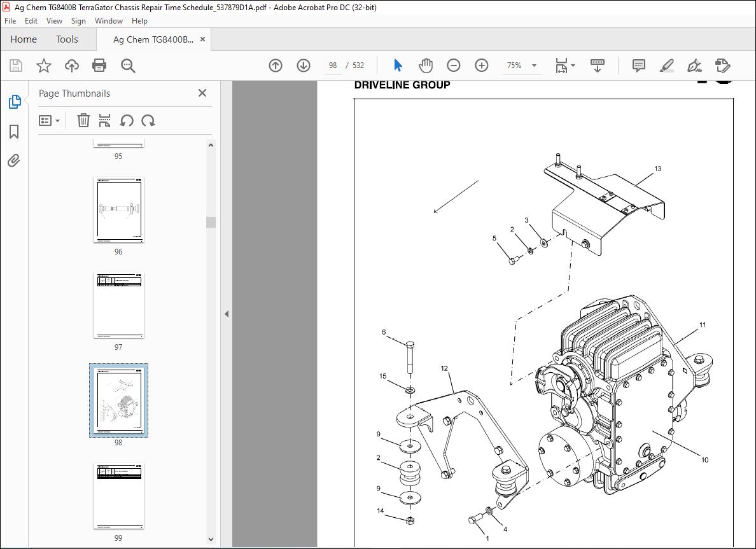The image size is (756, 549).
Task: Open the View menu
Action: [x=54, y=21]
